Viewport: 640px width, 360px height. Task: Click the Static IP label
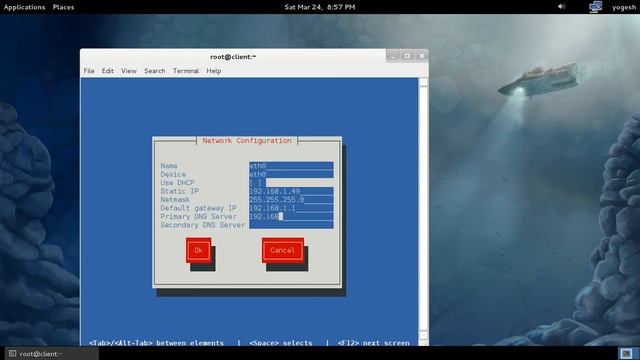[x=179, y=191]
